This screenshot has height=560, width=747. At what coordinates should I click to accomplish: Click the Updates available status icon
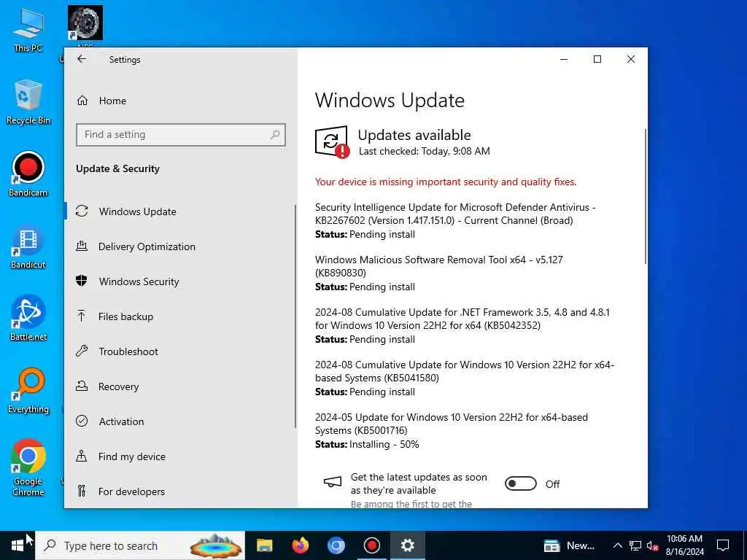click(332, 142)
